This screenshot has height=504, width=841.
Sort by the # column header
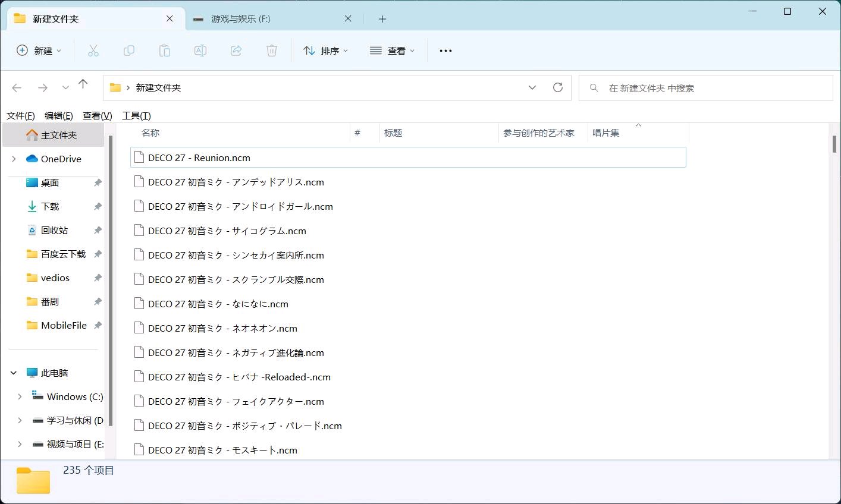click(365, 133)
